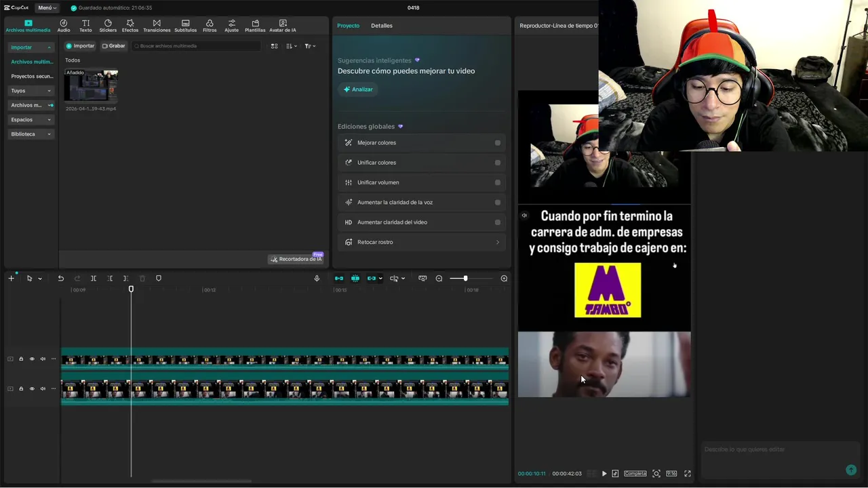Switch to the Detalles tab

(382, 26)
